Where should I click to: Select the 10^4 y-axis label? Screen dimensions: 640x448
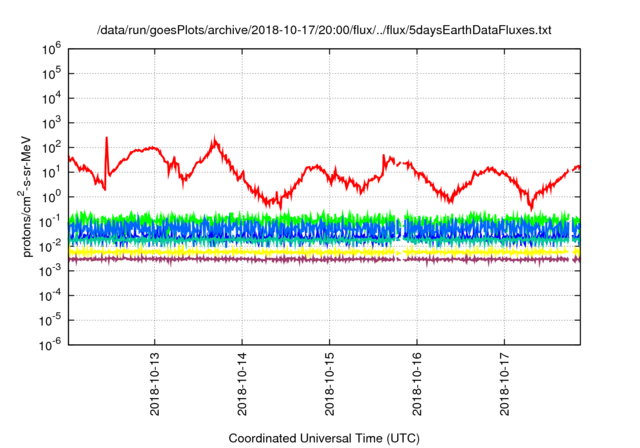click(51, 99)
